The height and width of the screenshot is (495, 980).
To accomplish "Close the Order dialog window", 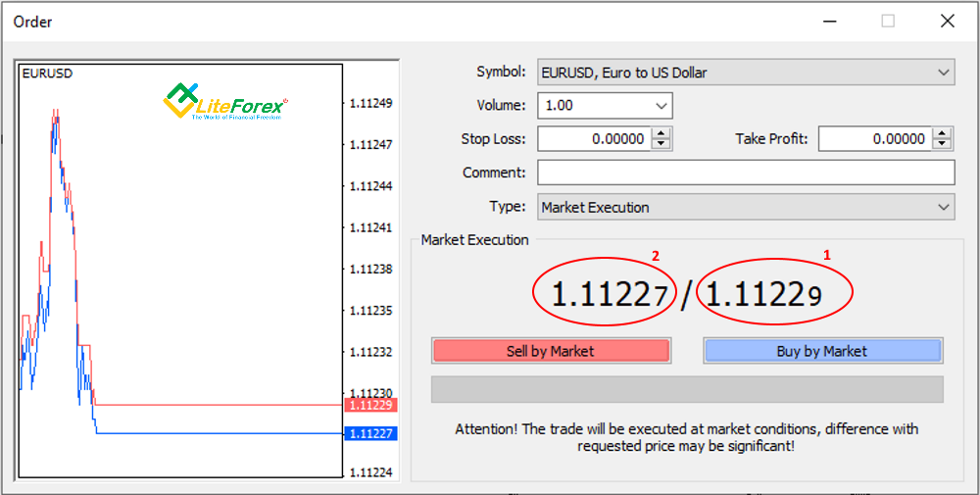I will 947,22.
